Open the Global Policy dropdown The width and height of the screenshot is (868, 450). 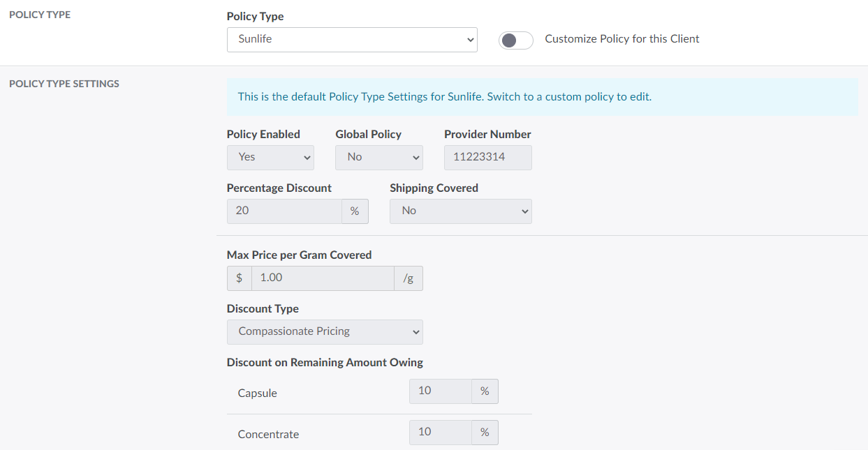[378, 158]
